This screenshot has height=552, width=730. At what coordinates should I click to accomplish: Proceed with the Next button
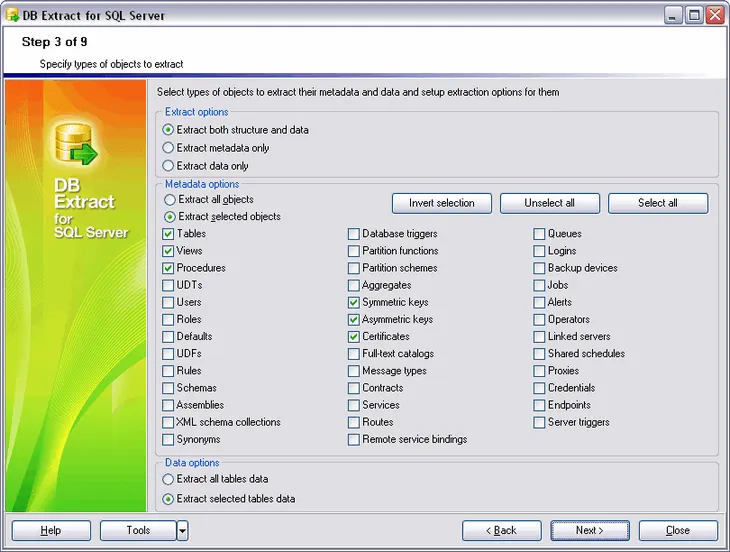590,531
